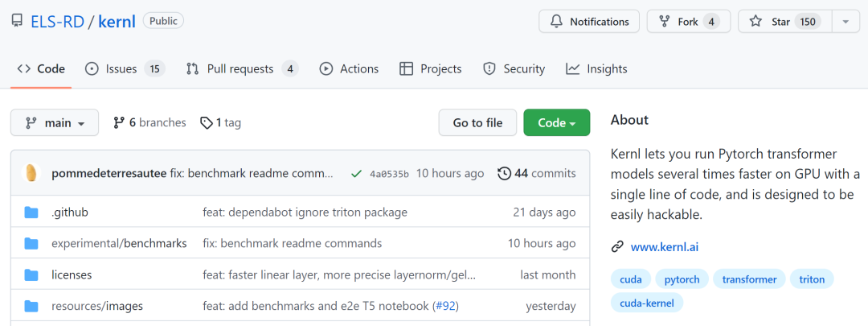Click the green commit status checkmark
The height and width of the screenshot is (326, 868).
356,173
